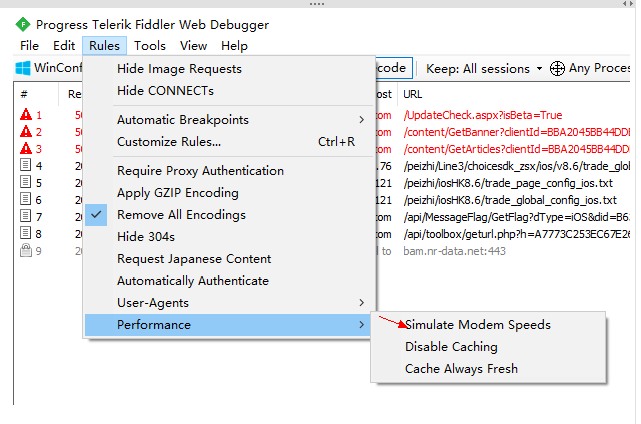The width and height of the screenshot is (641, 424).
Task: Select the trade_page_config_ios.txt URL
Action: (508, 183)
